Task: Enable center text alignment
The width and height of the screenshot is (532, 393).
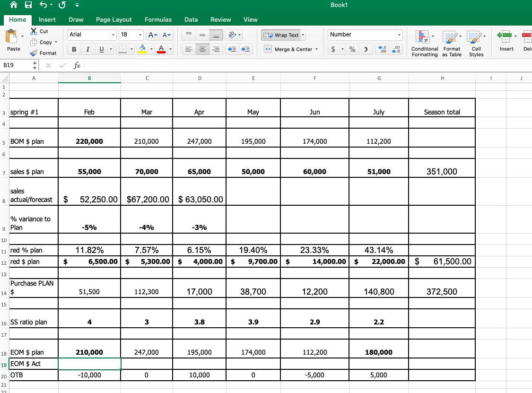Action: tap(202, 49)
